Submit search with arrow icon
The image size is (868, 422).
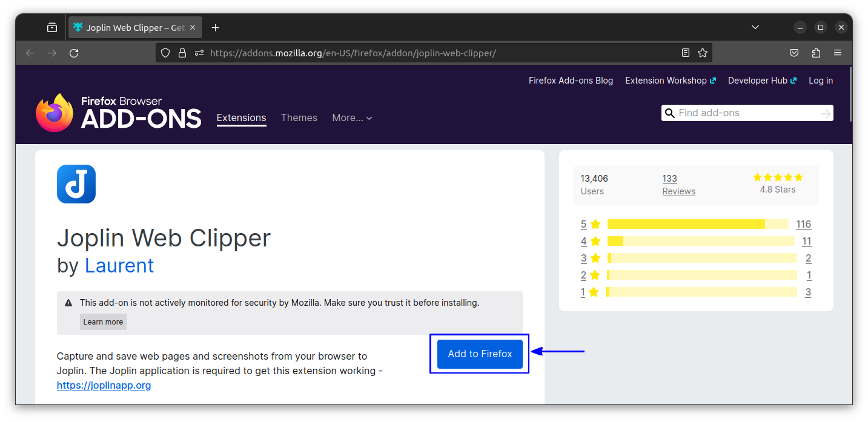(x=826, y=113)
